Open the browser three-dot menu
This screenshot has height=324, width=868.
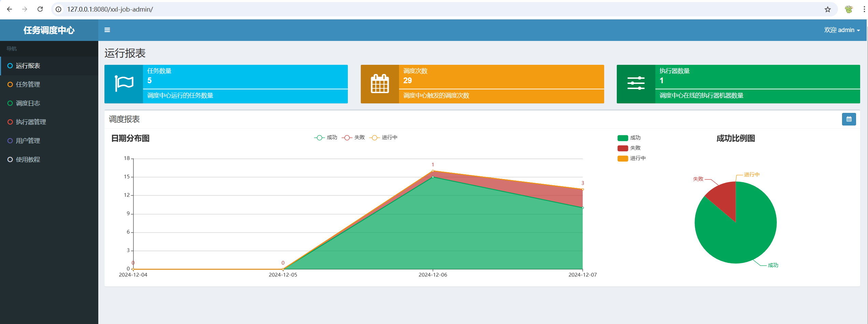click(x=864, y=9)
